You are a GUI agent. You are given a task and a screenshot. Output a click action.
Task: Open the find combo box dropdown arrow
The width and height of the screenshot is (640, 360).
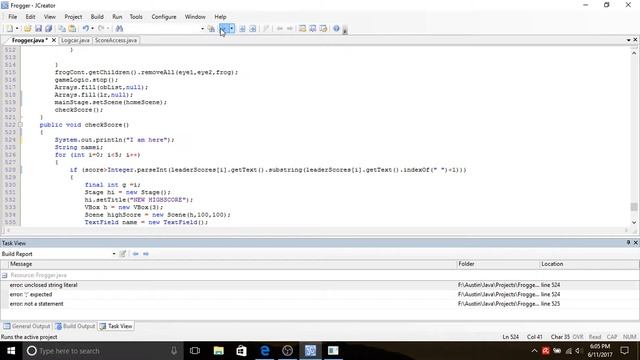coord(202,29)
